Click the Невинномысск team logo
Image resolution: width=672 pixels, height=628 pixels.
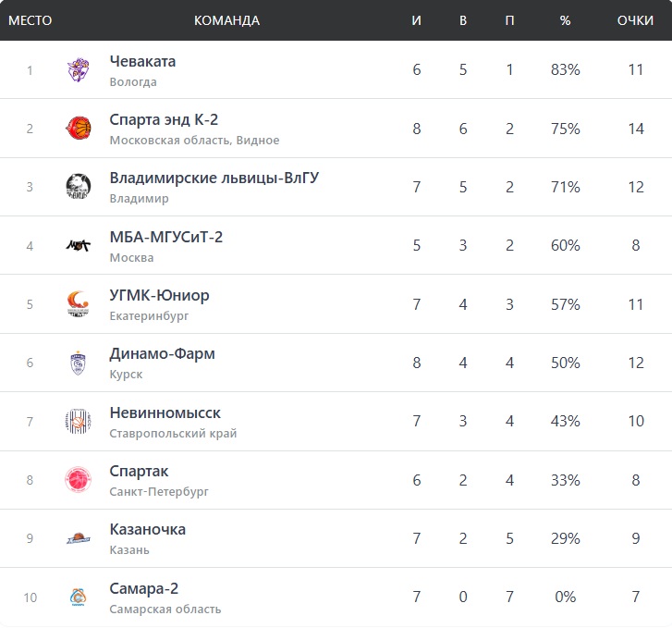tap(78, 421)
